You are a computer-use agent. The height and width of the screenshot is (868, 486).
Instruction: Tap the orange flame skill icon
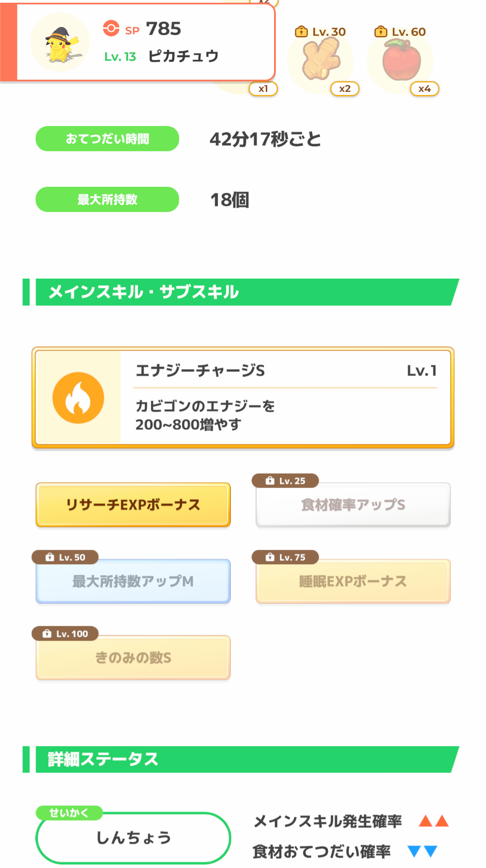point(78,398)
